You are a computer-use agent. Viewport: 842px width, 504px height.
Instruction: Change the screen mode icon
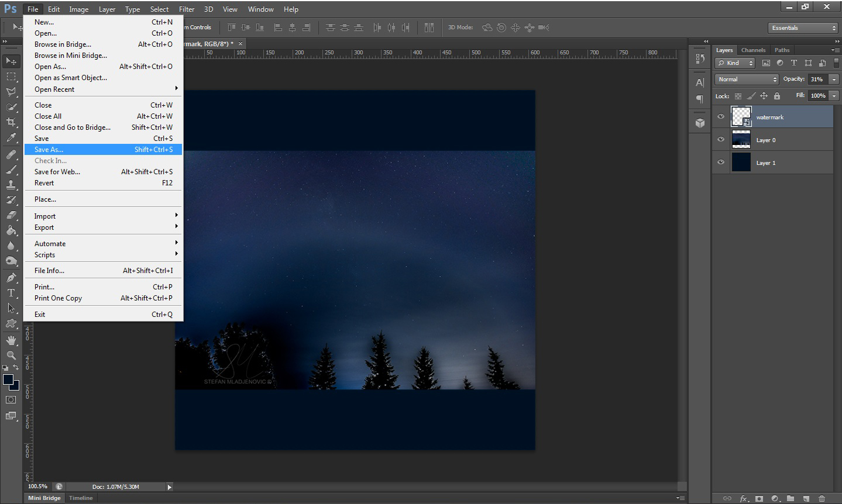point(11,416)
